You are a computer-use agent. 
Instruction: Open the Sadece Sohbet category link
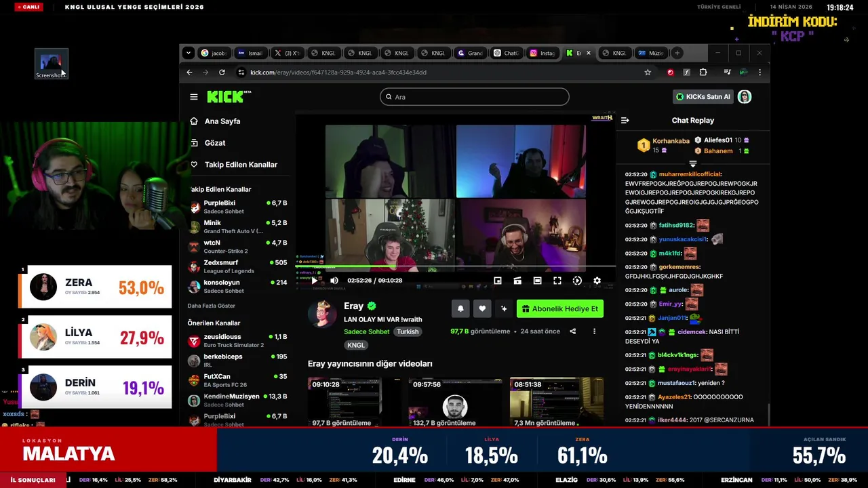[366, 331]
